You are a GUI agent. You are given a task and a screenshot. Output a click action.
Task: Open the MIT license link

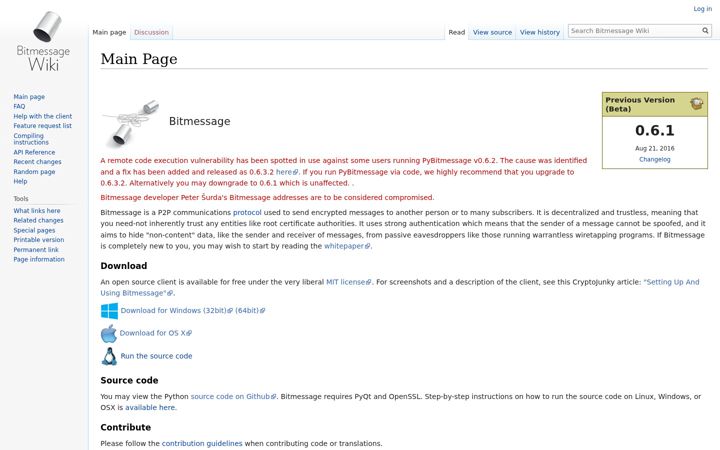[349, 282]
